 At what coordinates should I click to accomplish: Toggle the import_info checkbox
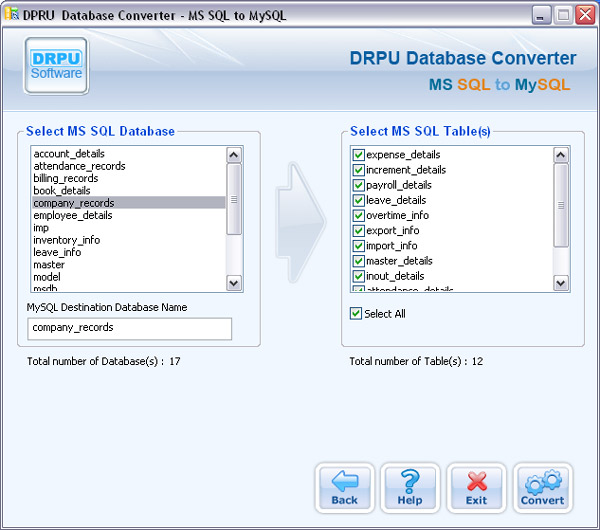click(x=358, y=246)
